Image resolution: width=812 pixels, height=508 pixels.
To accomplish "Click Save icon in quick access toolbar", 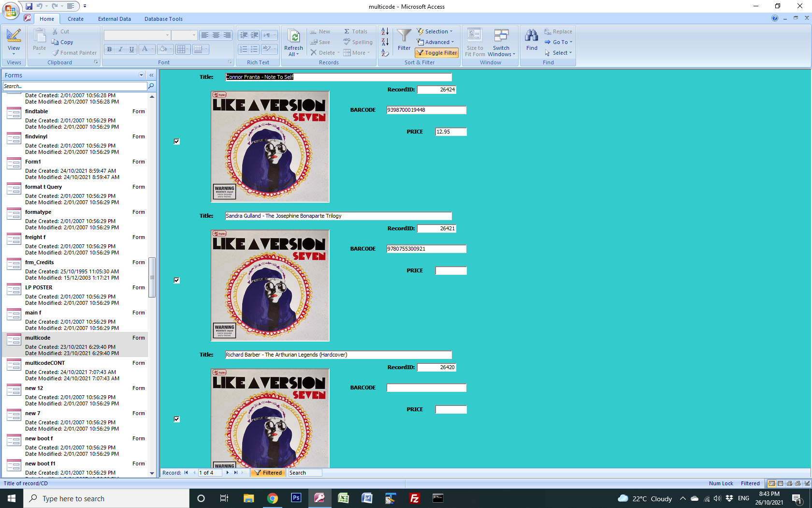I will 29,6.
